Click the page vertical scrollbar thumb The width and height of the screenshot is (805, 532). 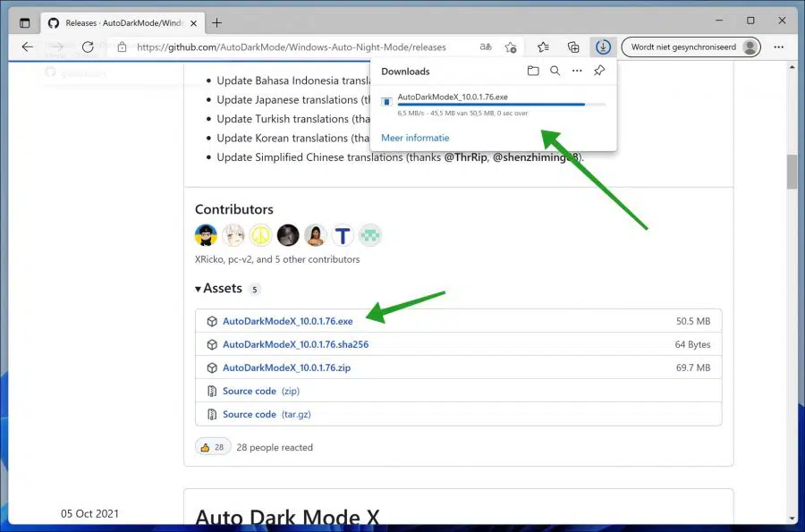(792, 172)
